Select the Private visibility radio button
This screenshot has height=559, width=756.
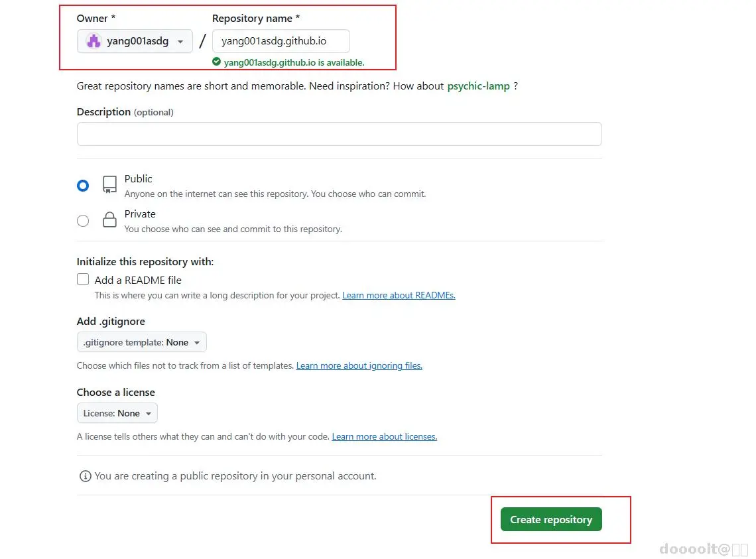click(83, 221)
